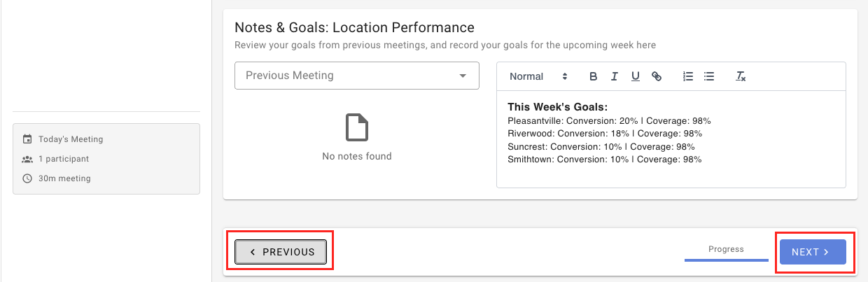Clear text formatting with Tx icon
868x282 pixels.
(x=741, y=76)
